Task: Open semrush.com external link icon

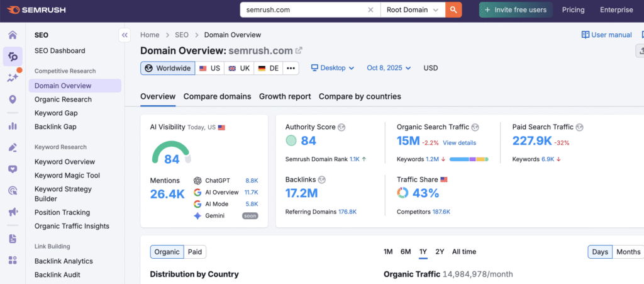Action: click(x=299, y=50)
